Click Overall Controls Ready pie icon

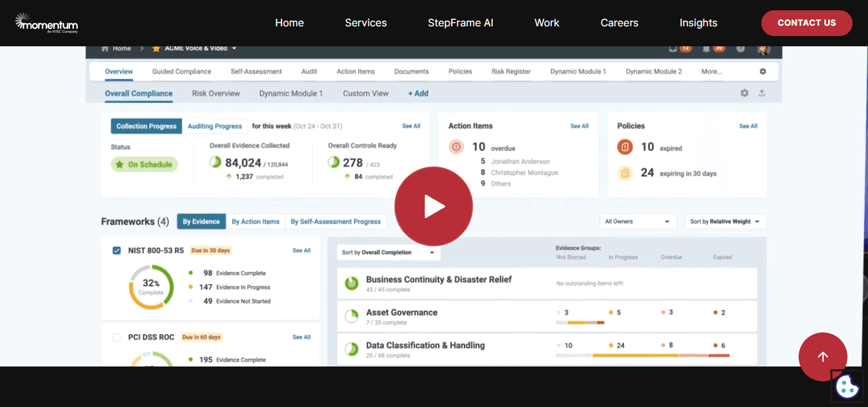tap(333, 162)
